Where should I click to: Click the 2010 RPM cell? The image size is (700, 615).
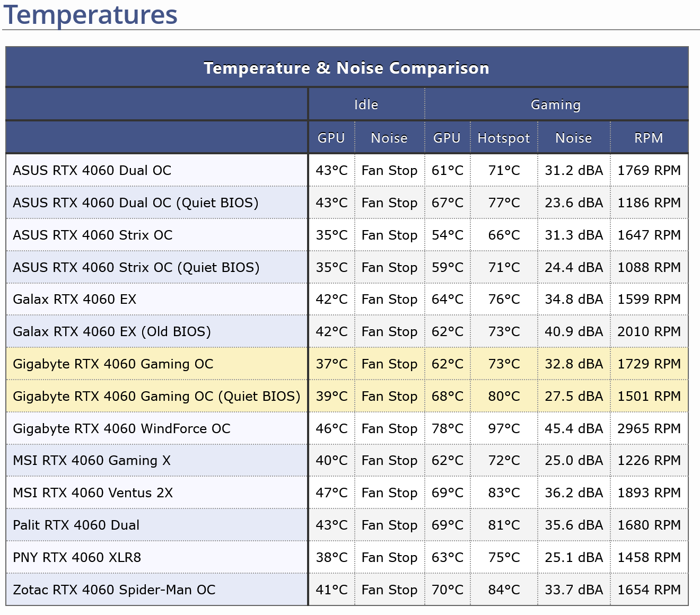click(649, 331)
